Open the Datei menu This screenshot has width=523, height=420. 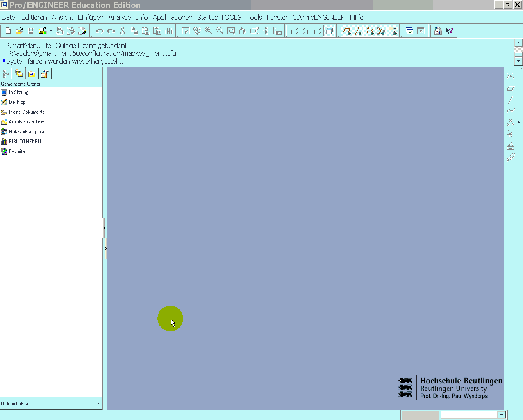pos(9,17)
